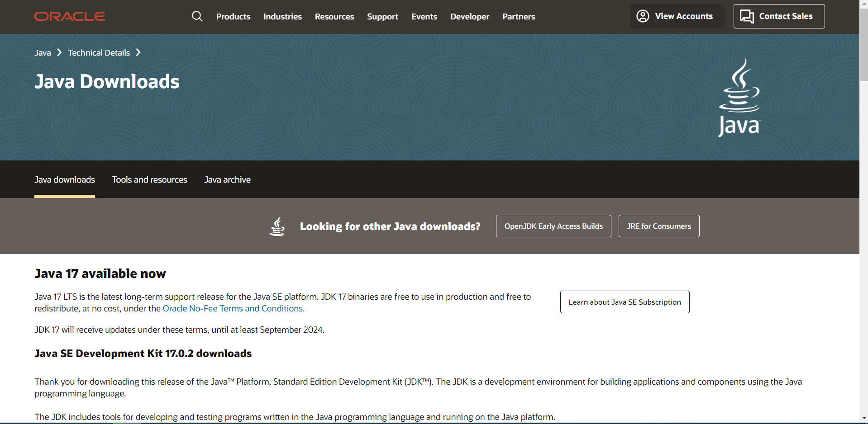Screen dimensions: 868x424
Task: Click the Contact Sales chat icon
Action: click(747, 16)
